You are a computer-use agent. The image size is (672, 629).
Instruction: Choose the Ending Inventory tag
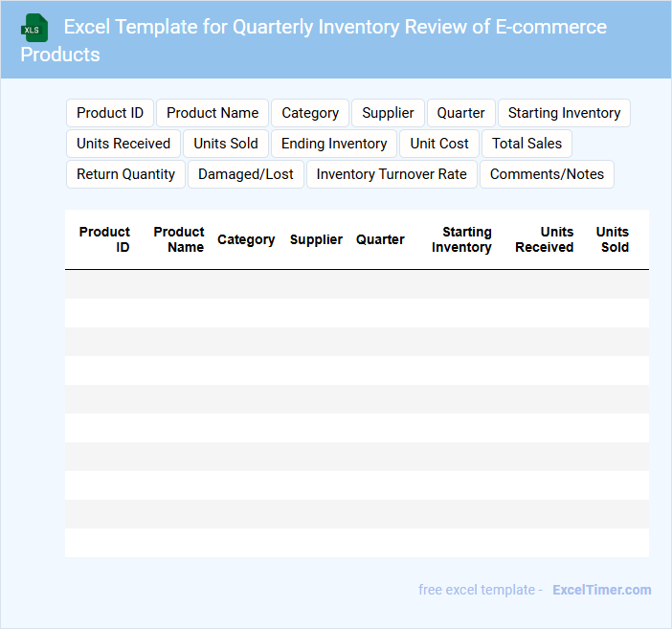(x=334, y=144)
